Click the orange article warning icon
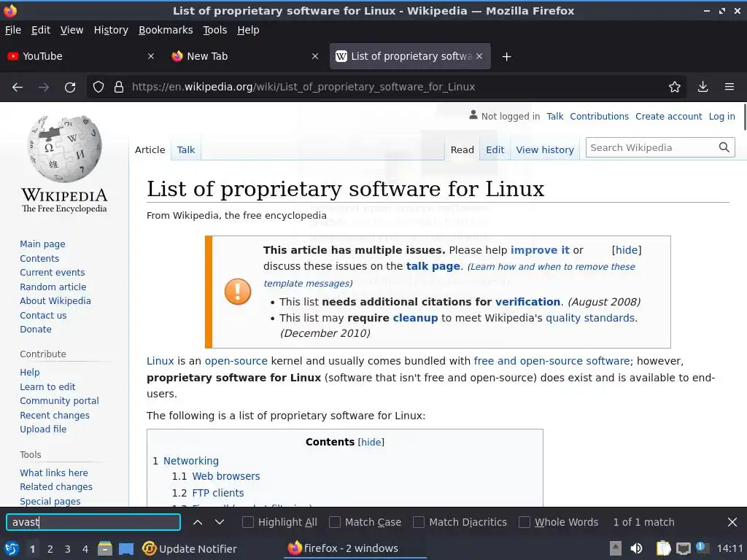This screenshot has height=560, width=747. pyautogui.click(x=238, y=292)
